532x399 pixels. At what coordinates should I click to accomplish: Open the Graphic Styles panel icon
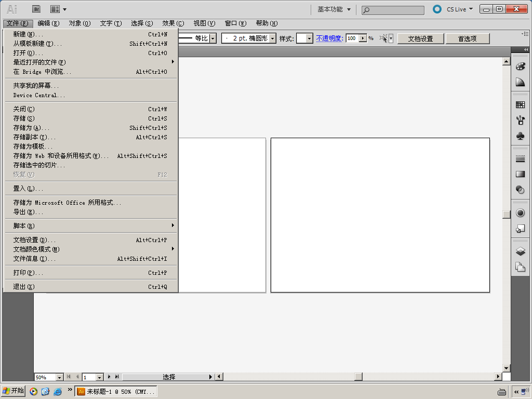click(520, 229)
